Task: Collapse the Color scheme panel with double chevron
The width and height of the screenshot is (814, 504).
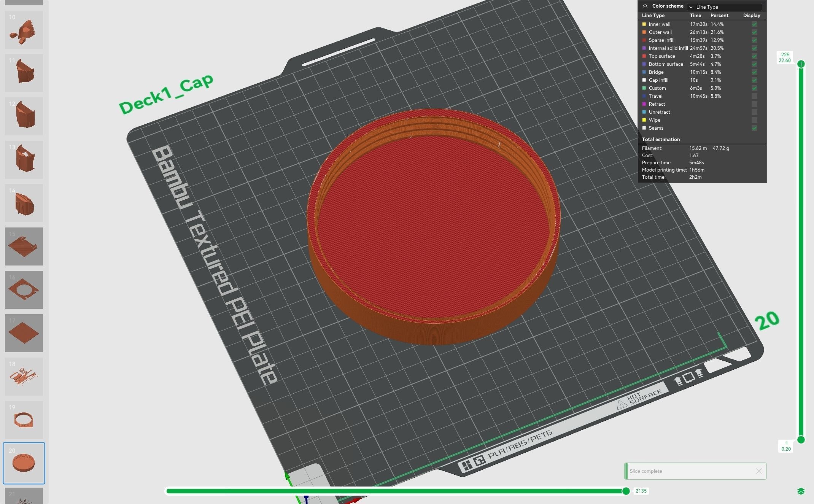Action: coord(645,6)
